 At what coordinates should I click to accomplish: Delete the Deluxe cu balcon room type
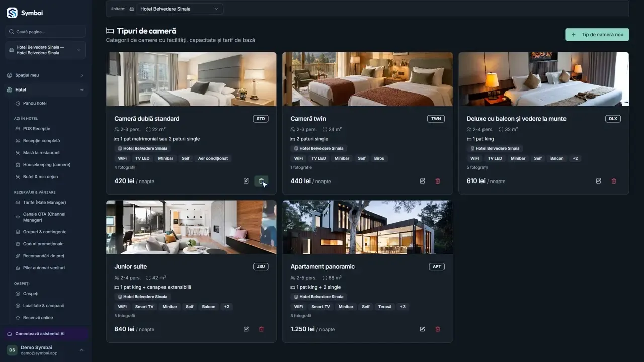tap(613, 181)
